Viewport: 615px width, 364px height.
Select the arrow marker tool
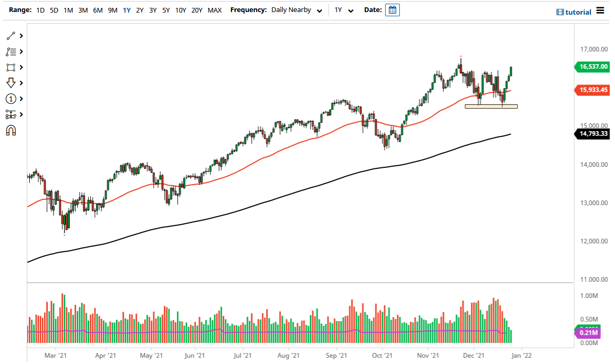click(x=9, y=83)
